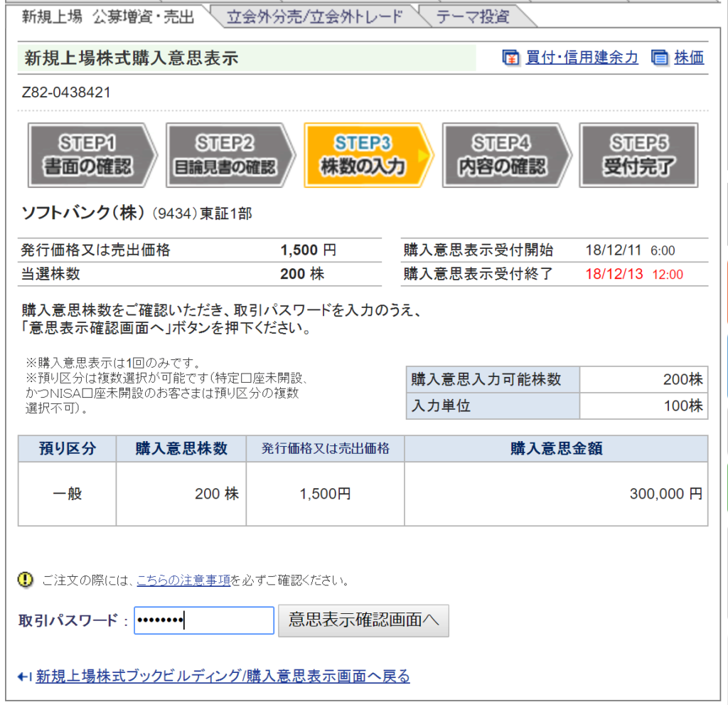Screen dimensions: 728x705
Task: Open the 株価 link
Action: click(689, 57)
